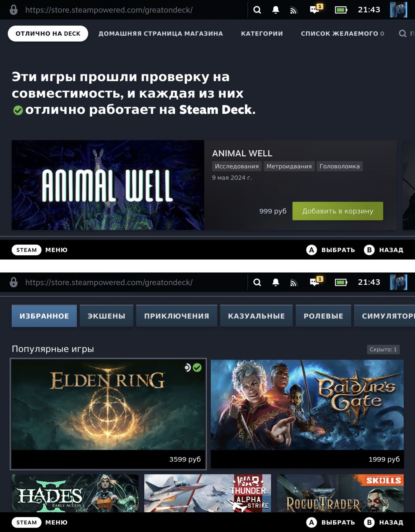Click the store search icon after wishlist
Screen dimensions: 415x532
tap(403, 34)
